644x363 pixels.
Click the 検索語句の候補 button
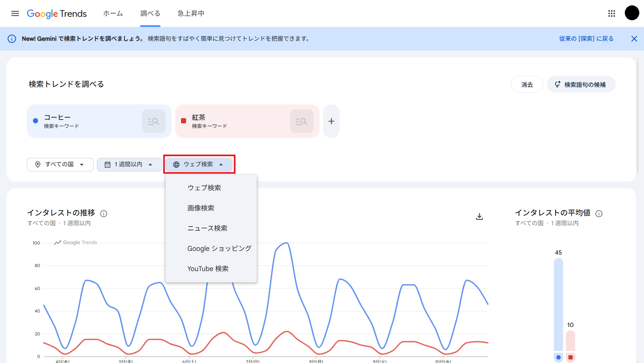coord(581,84)
